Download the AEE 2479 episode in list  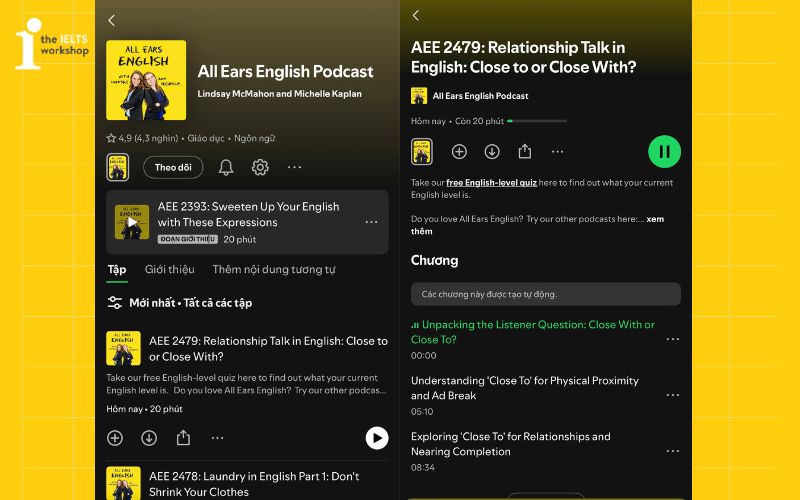pyautogui.click(x=149, y=438)
